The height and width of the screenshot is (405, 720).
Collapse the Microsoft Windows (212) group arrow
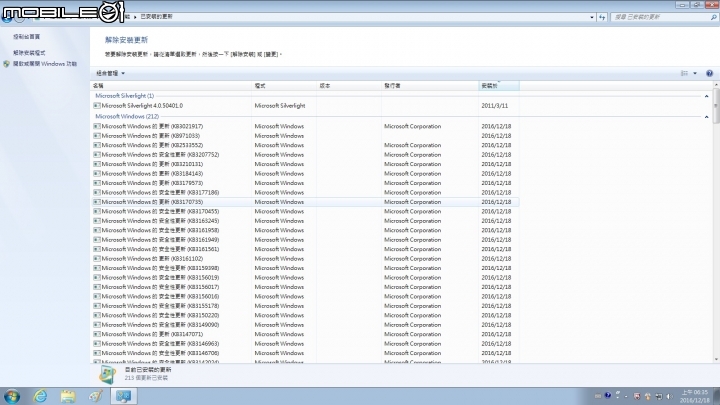[x=706, y=117]
